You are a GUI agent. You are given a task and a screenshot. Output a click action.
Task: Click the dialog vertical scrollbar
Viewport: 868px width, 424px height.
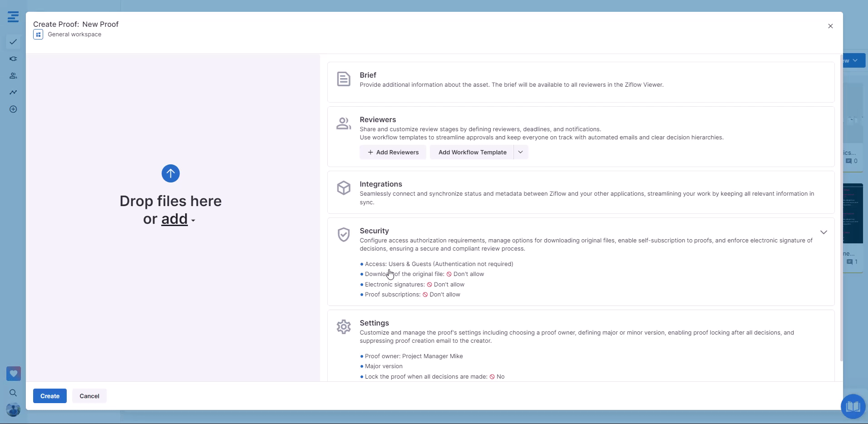pos(841,209)
